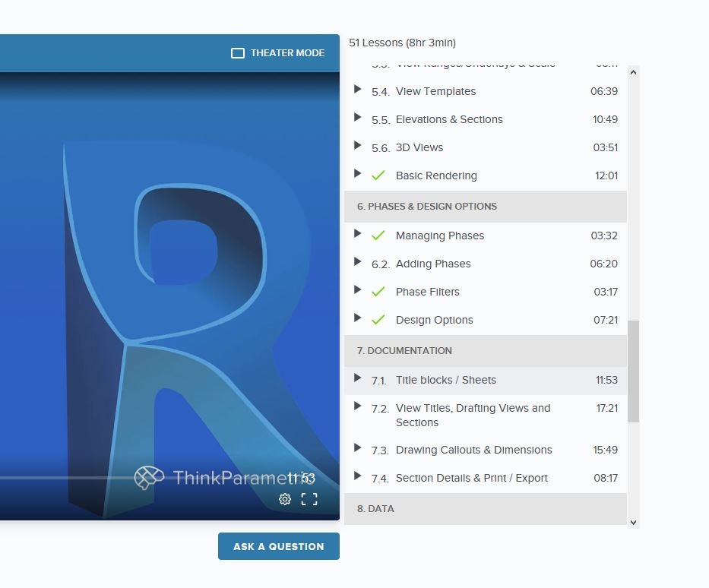Image resolution: width=709 pixels, height=588 pixels.
Task: Expand the 7.3 Drawing Callouts arrow
Action: (x=358, y=447)
